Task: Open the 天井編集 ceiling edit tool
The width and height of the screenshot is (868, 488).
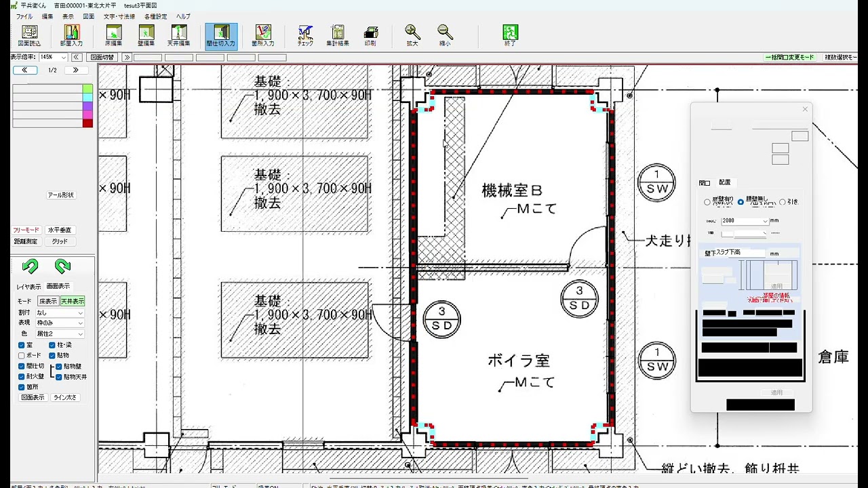Action: pyautogui.click(x=178, y=36)
